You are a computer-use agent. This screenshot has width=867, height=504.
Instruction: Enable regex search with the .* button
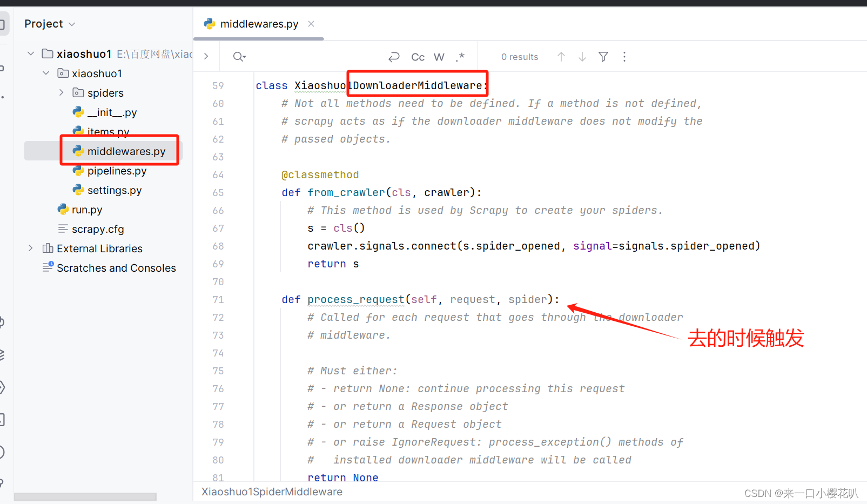(460, 57)
